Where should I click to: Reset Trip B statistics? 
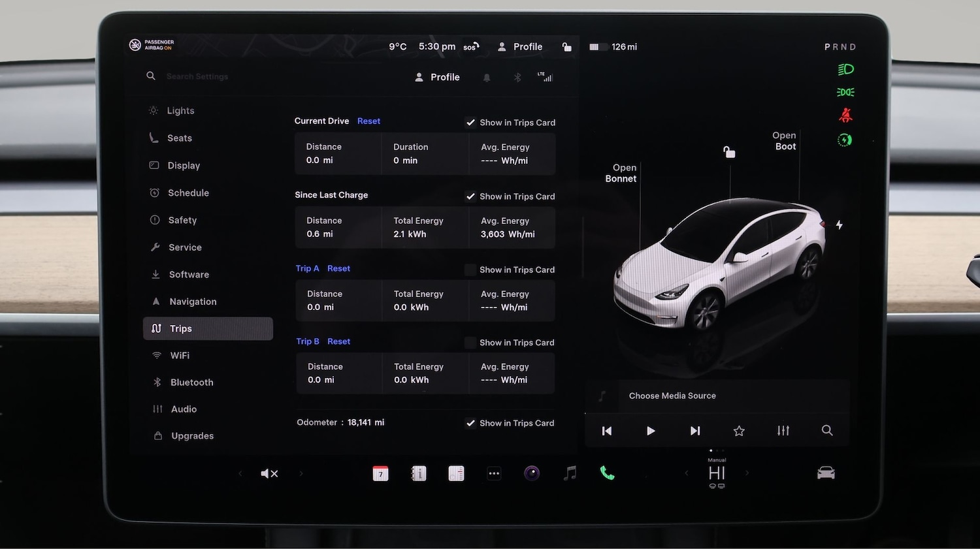click(338, 341)
